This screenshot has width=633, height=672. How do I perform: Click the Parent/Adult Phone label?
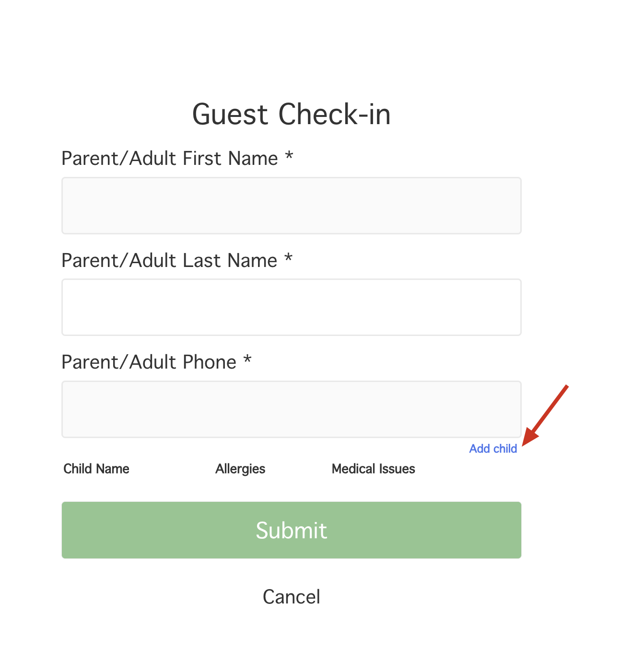[156, 362]
